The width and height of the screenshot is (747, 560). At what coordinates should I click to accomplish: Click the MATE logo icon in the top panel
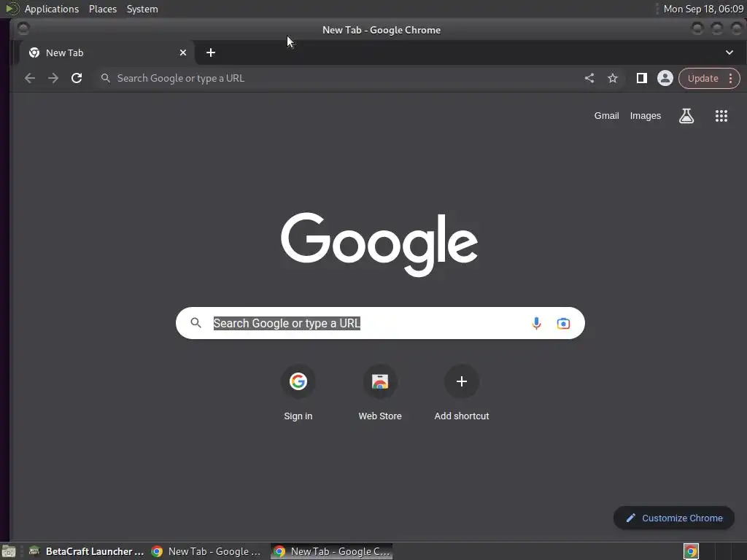point(12,9)
